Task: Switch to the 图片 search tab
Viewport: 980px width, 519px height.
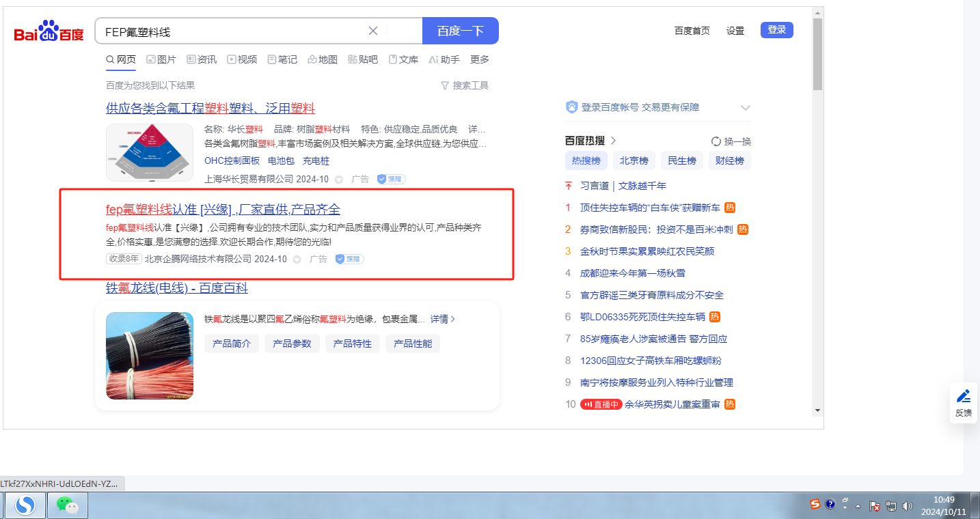Action: (161, 59)
